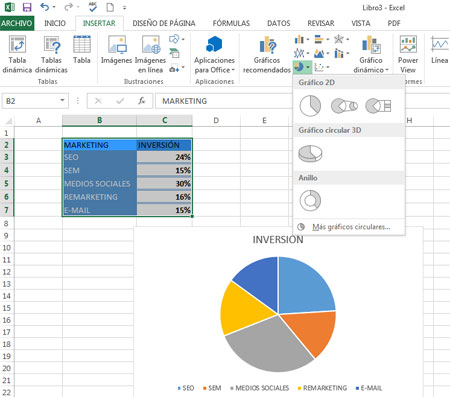Select row 8 header

pos(7,224)
